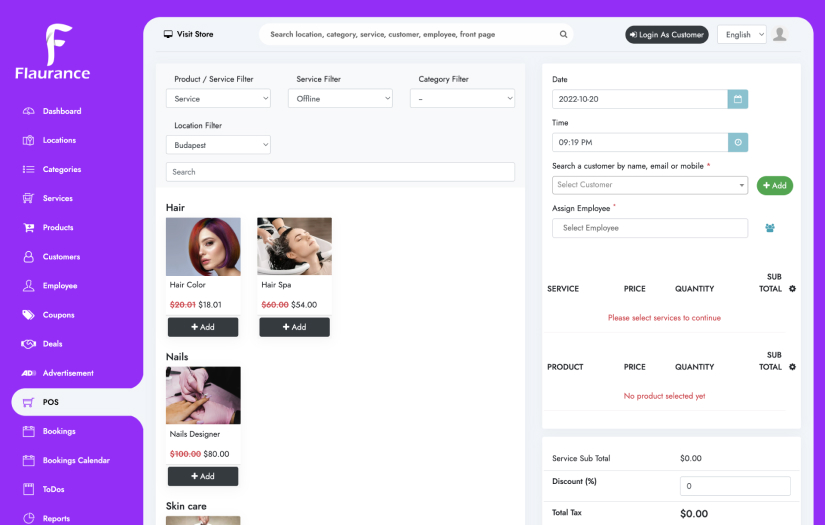
Task: Open the user profile avatar
Action: [x=779, y=34]
